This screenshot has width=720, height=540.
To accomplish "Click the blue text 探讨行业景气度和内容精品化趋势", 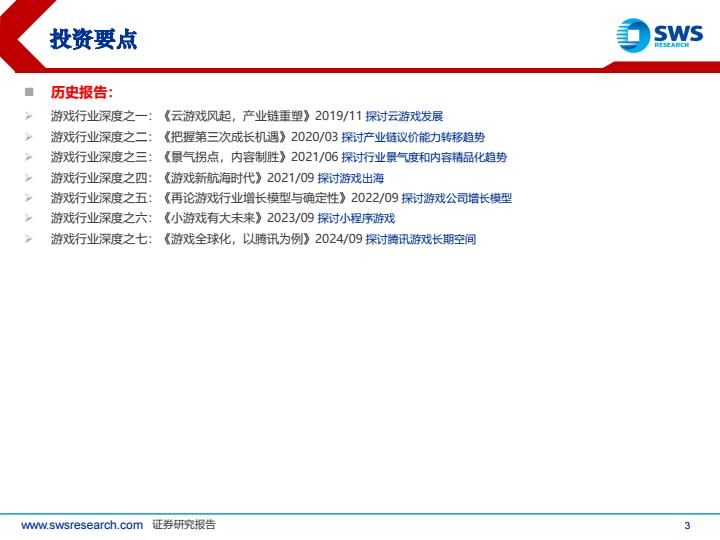I will click(x=424, y=157).
